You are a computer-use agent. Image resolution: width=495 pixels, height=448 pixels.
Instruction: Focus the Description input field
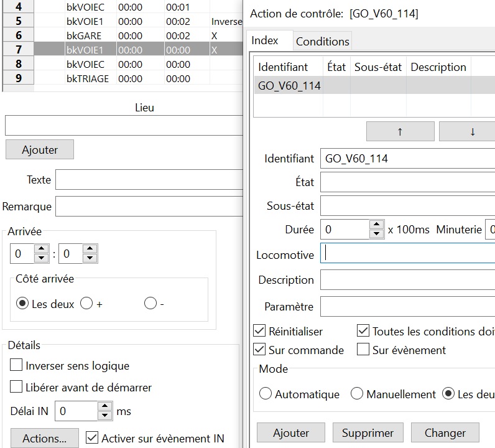(x=407, y=279)
